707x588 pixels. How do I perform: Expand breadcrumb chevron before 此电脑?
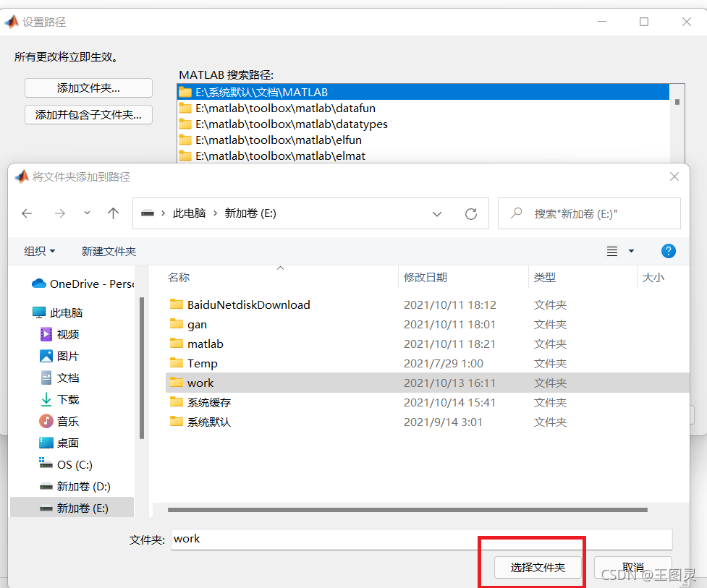pos(164,213)
